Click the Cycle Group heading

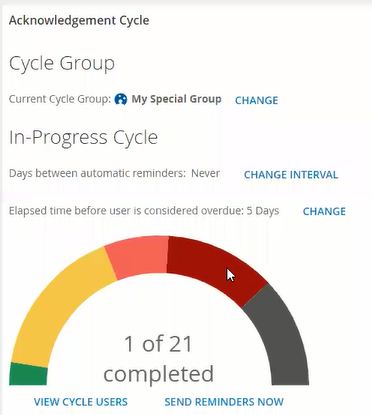(62, 63)
